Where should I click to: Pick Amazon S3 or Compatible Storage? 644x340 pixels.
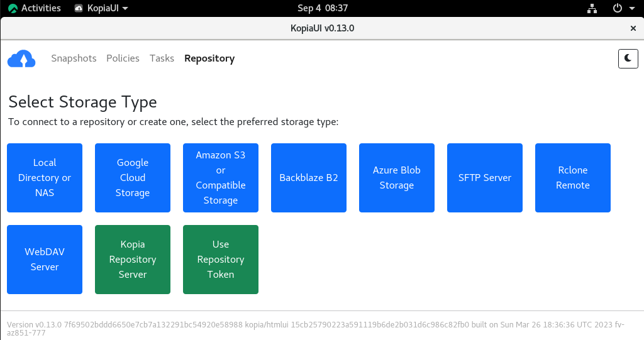tap(221, 178)
